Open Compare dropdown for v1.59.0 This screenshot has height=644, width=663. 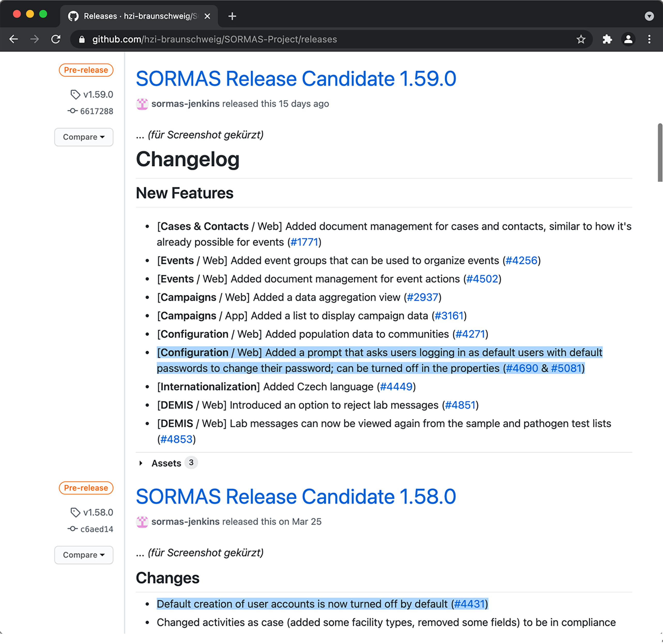[83, 137]
